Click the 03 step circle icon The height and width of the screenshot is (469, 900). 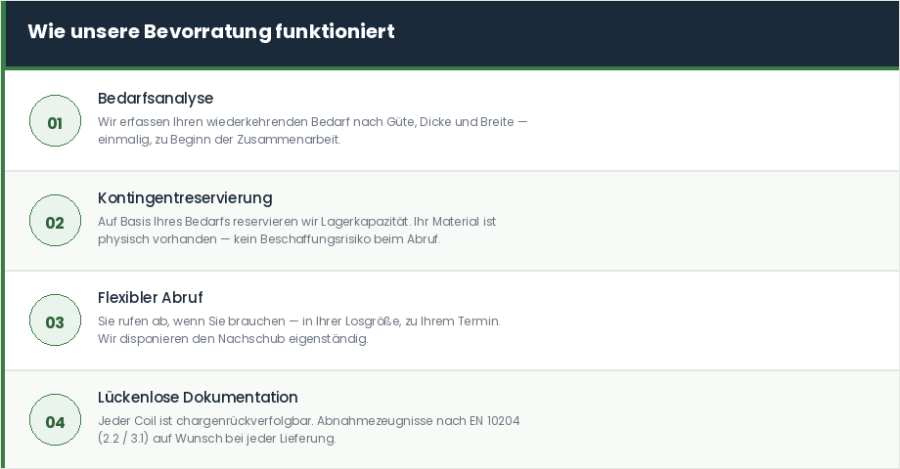coord(55,322)
